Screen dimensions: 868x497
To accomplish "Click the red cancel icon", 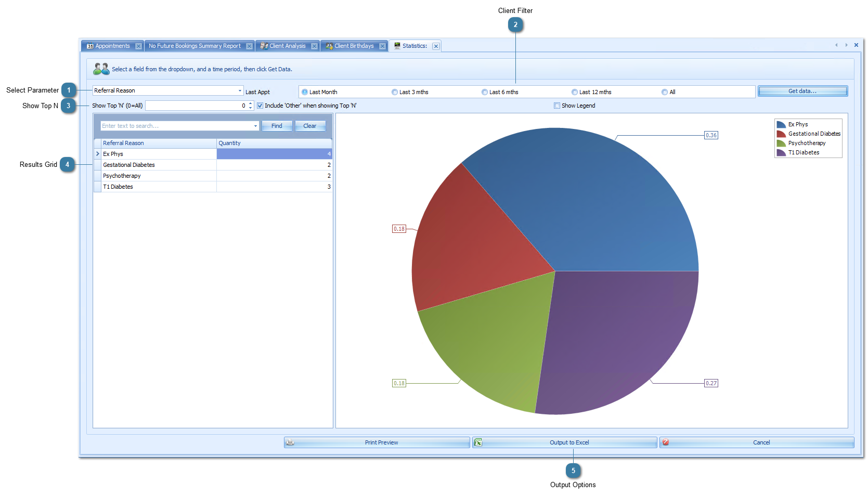I will point(666,442).
